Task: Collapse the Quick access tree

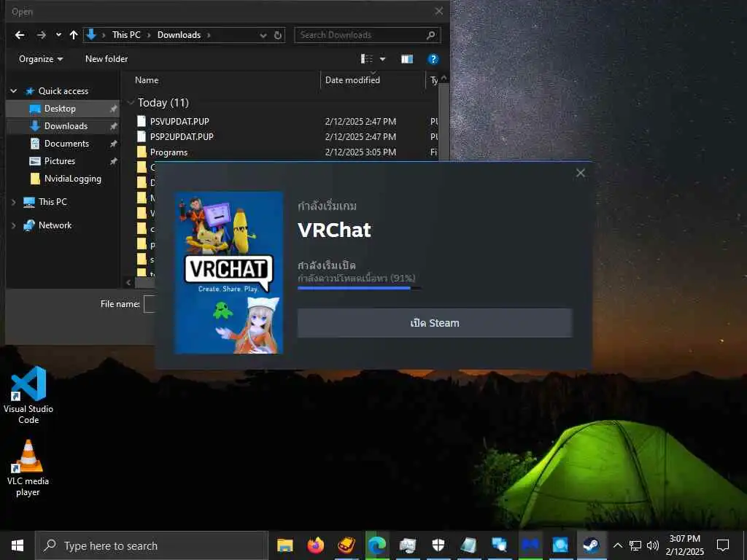Action: 14,90
